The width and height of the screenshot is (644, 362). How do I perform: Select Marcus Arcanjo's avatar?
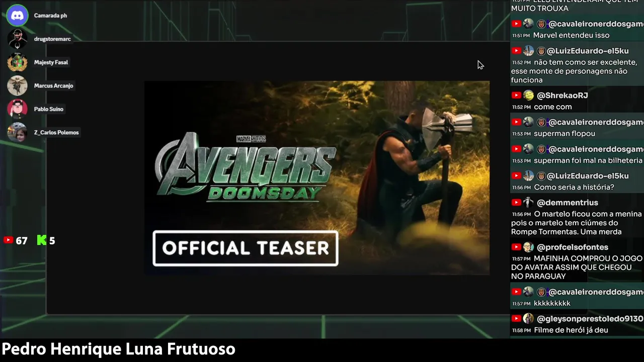coord(17,85)
